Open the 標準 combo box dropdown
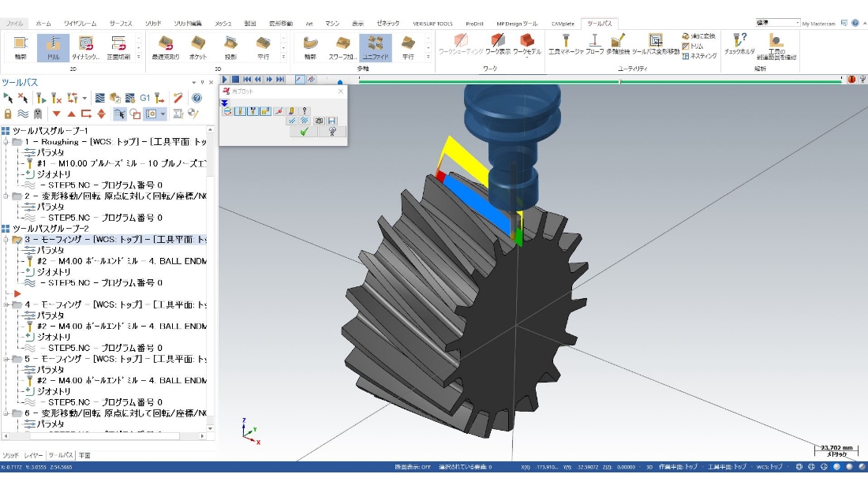The image size is (868, 489). point(797,23)
